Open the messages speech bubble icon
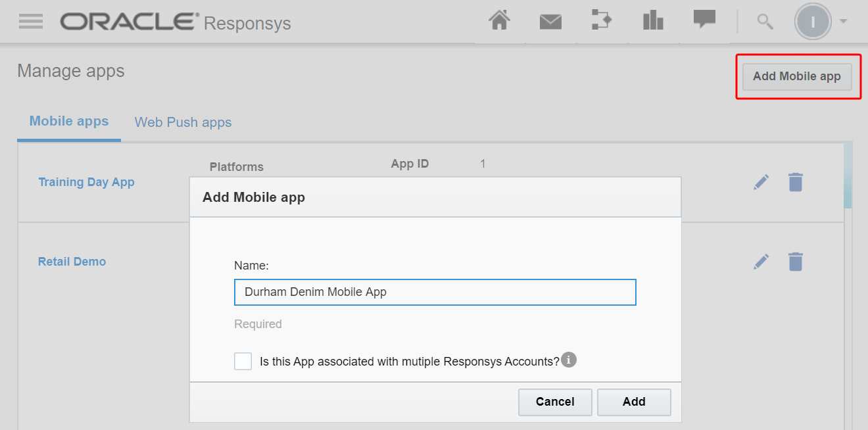The height and width of the screenshot is (430, 868). [x=704, y=19]
